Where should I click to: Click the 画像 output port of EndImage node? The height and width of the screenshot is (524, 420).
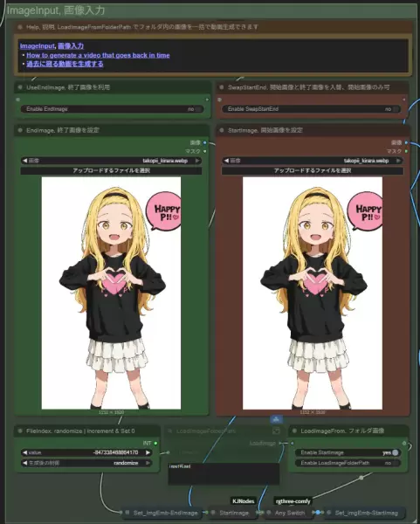205,142
